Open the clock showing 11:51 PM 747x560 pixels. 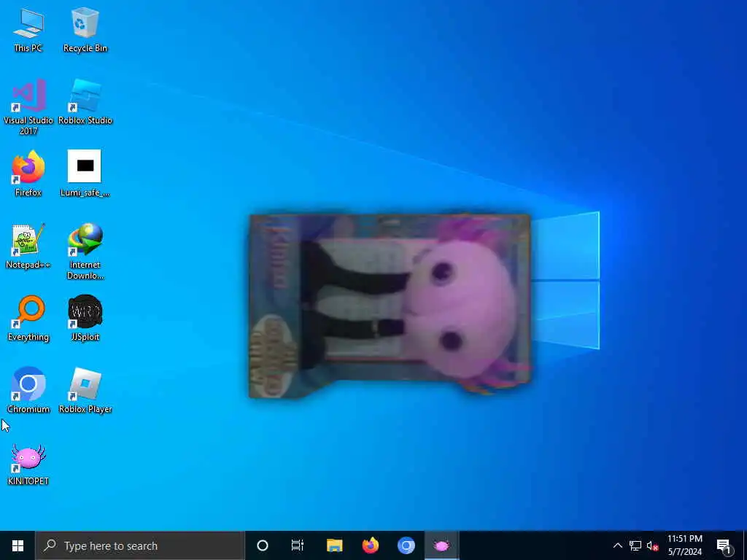[685, 545]
